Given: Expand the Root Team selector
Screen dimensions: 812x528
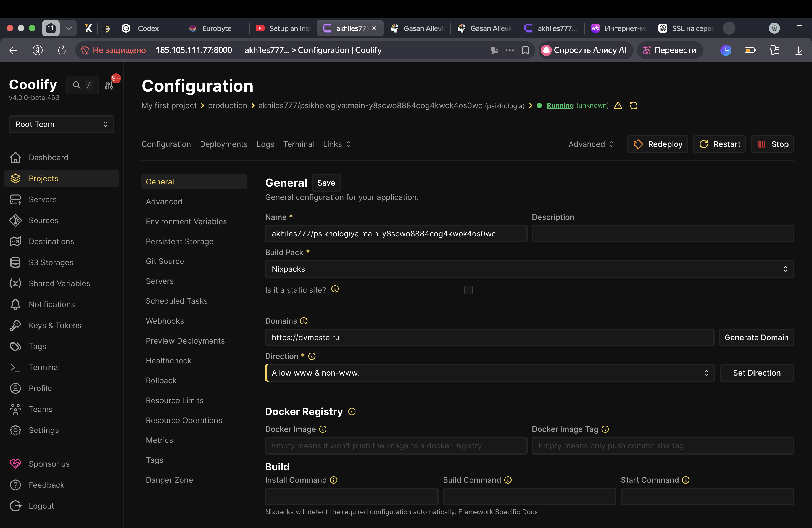Looking at the screenshot, I should (x=61, y=124).
